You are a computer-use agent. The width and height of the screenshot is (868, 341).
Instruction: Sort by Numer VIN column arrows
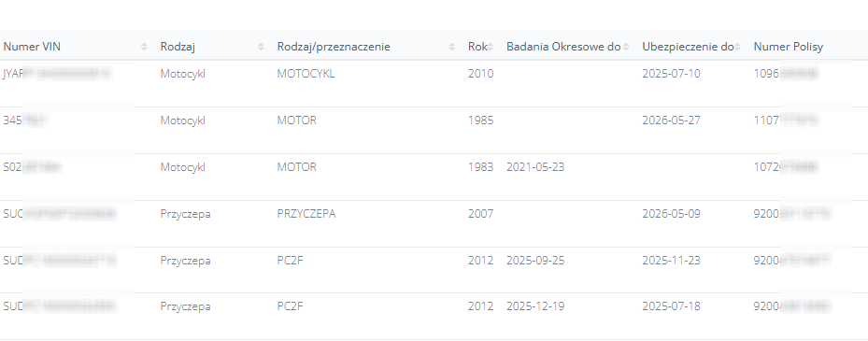[144, 47]
